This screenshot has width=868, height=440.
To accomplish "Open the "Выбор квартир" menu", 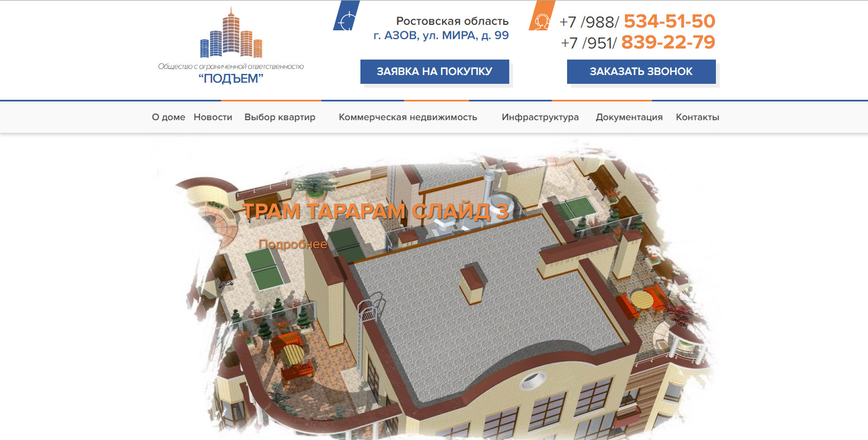I will [280, 117].
